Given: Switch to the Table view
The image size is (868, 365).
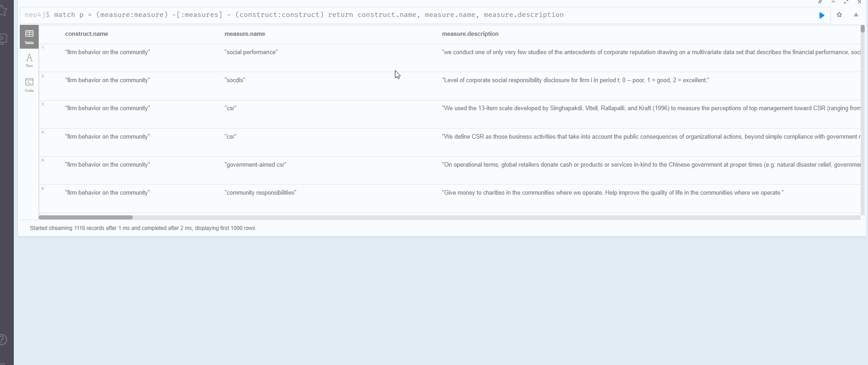Looking at the screenshot, I should tap(29, 37).
